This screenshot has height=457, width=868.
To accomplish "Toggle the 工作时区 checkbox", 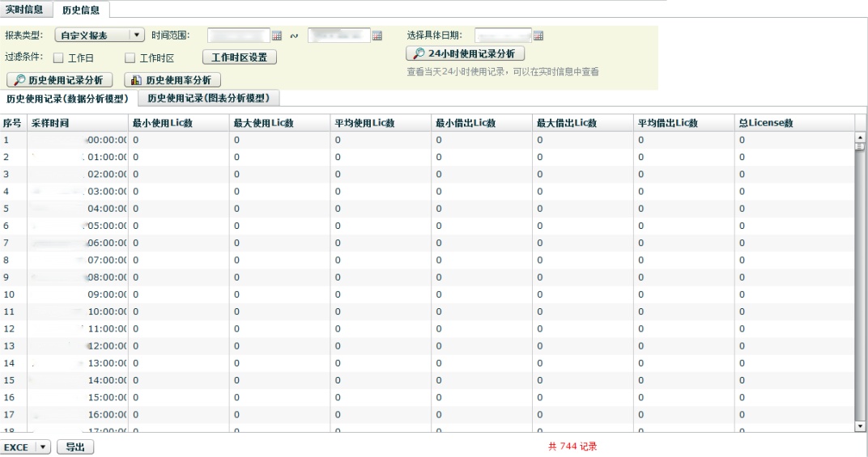I will pos(130,58).
